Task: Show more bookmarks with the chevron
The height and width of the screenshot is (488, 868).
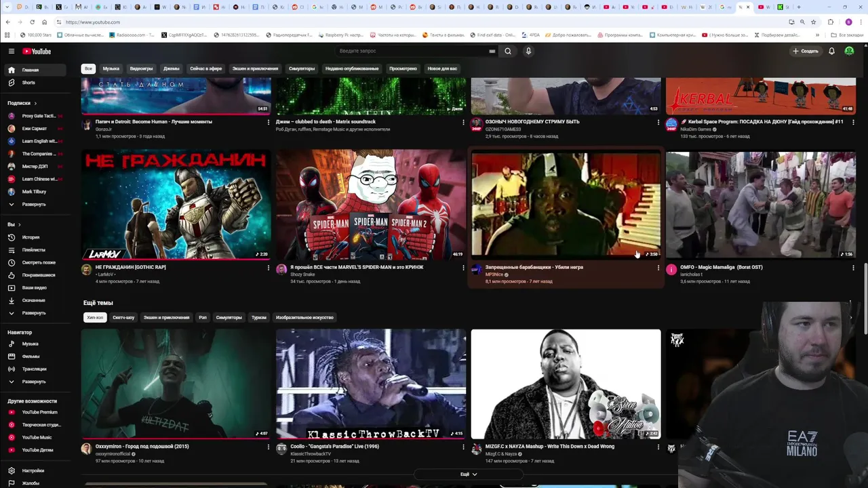Action: point(816,35)
